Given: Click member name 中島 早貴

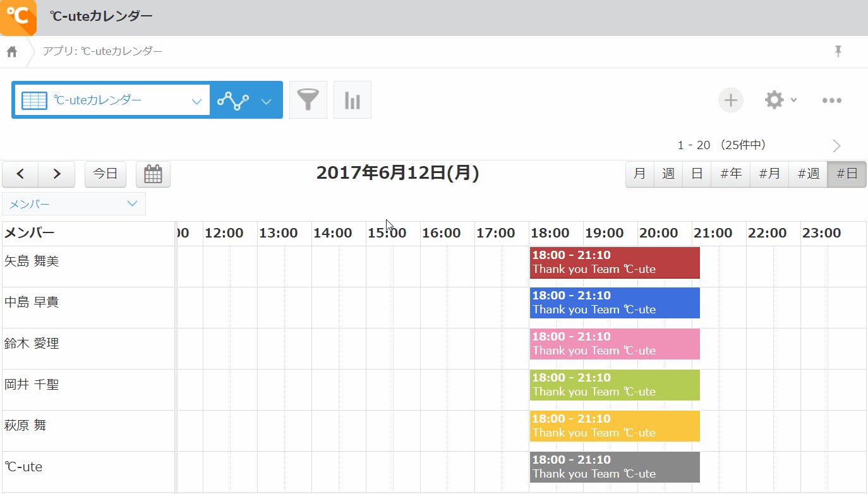Looking at the screenshot, I should coord(32,302).
